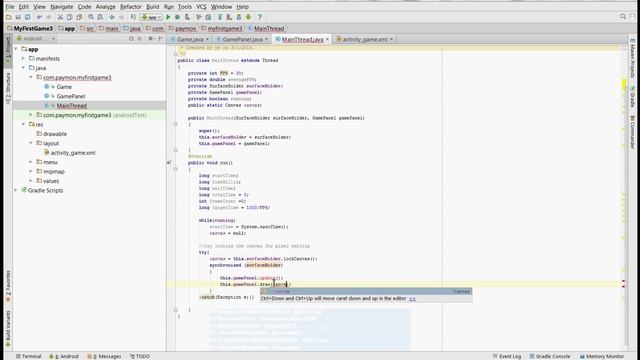Collapse the app module tree node
Image resolution: width=640 pixels, height=360 pixels.
tap(16, 49)
